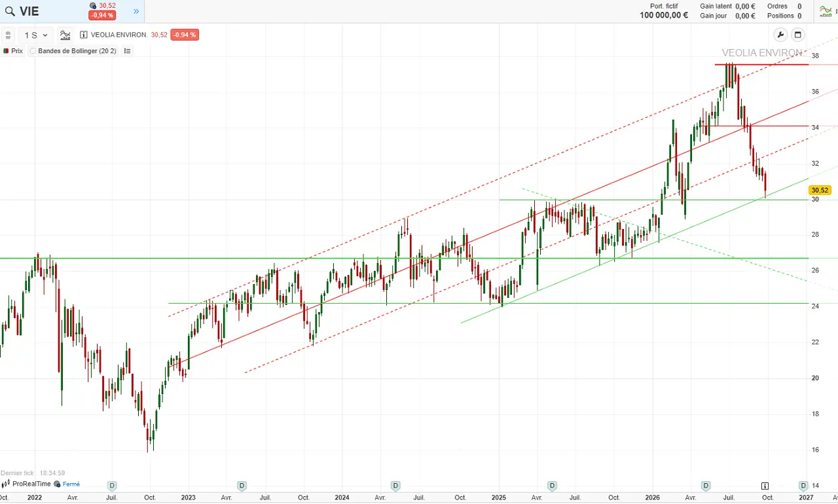This screenshot has width=838, height=504.
Task: Click the dividend D marker near Avr. 2024
Action: point(395,486)
